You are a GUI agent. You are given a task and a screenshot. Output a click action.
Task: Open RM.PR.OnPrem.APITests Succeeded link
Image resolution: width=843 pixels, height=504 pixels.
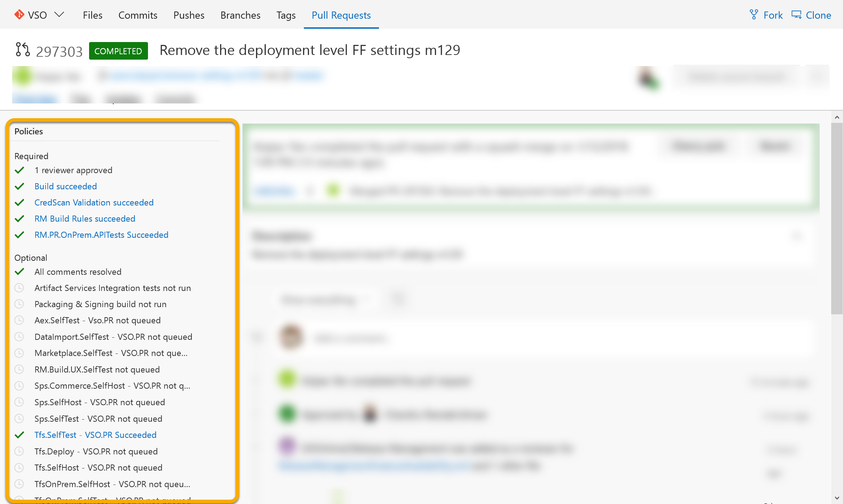(x=101, y=235)
